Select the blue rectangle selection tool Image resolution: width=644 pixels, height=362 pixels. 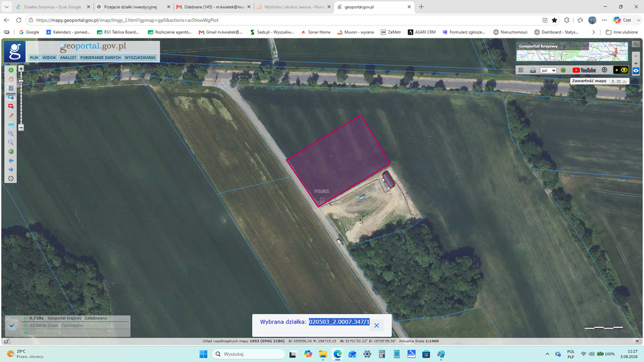pos(11,97)
